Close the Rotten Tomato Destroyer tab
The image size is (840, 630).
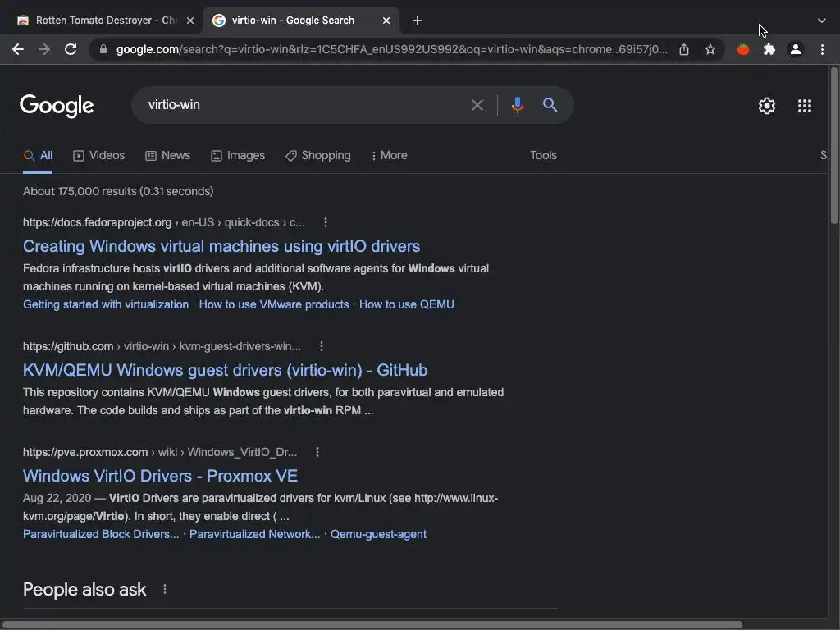coord(189,21)
